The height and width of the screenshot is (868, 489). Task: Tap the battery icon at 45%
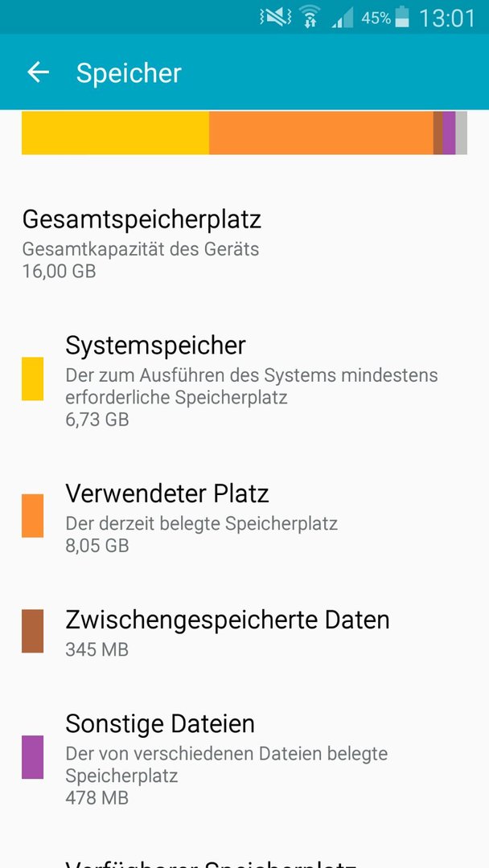[403, 17]
